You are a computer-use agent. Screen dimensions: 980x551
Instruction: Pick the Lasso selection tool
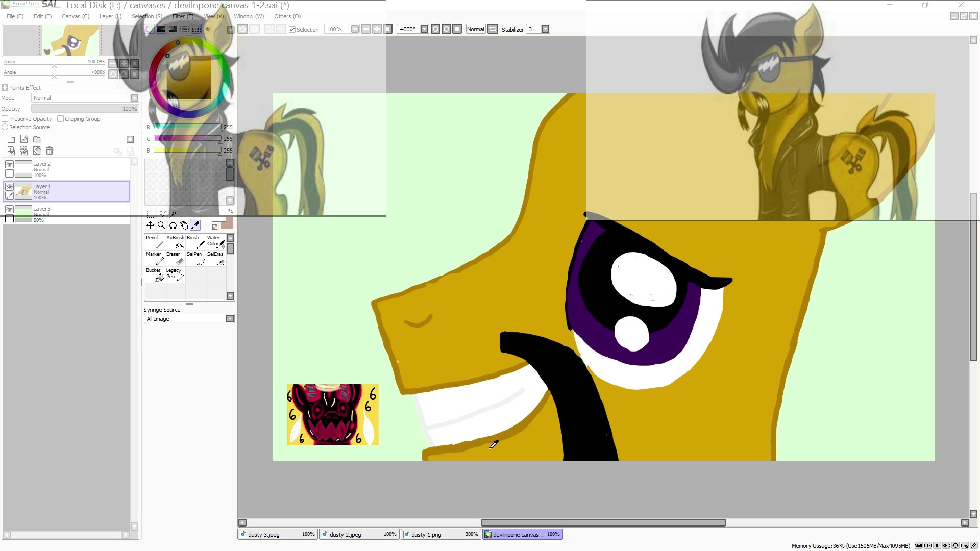(x=161, y=214)
